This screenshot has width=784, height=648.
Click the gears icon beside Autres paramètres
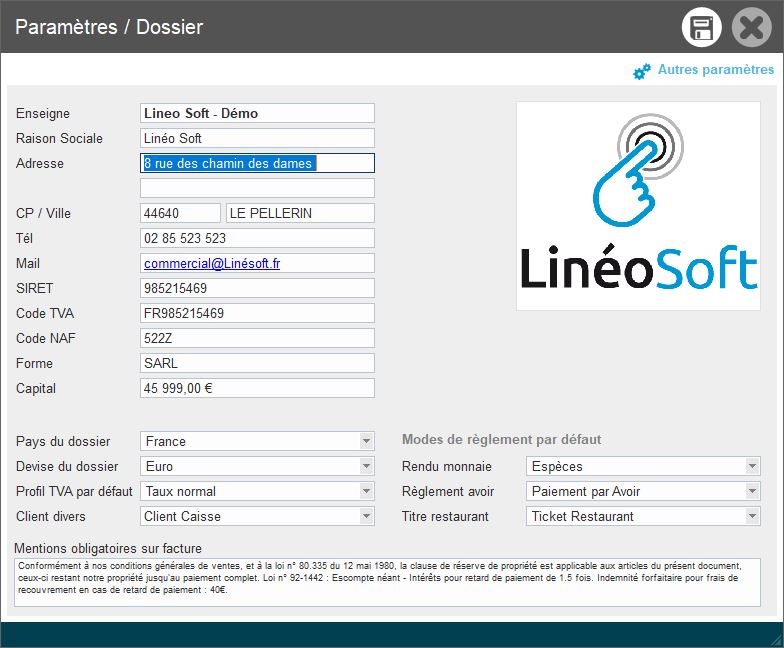[642, 71]
